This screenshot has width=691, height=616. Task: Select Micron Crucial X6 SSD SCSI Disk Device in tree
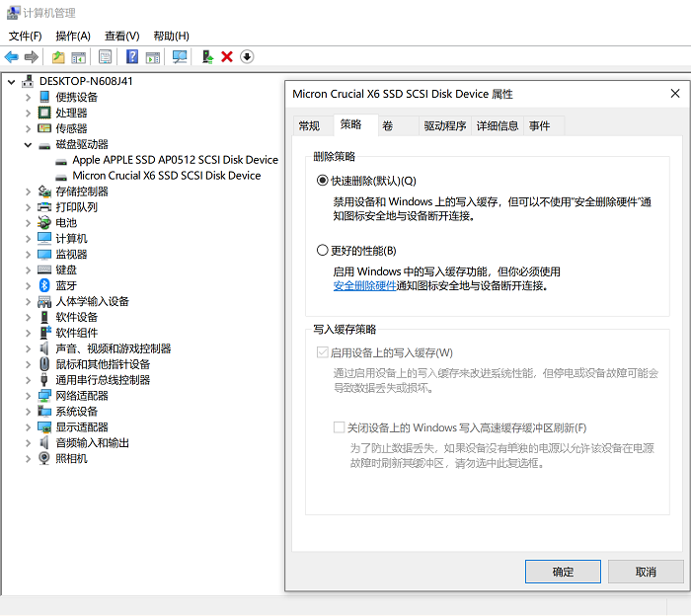point(167,176)
